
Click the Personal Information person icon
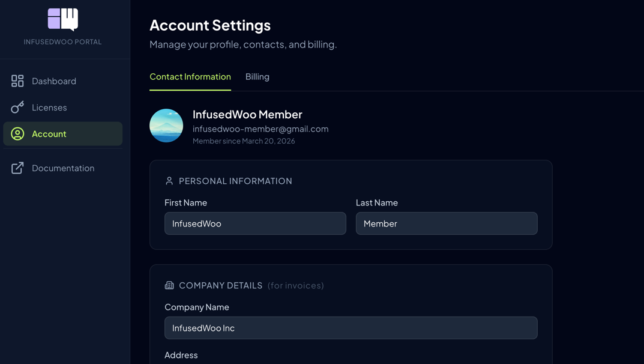tap(169, 180)
